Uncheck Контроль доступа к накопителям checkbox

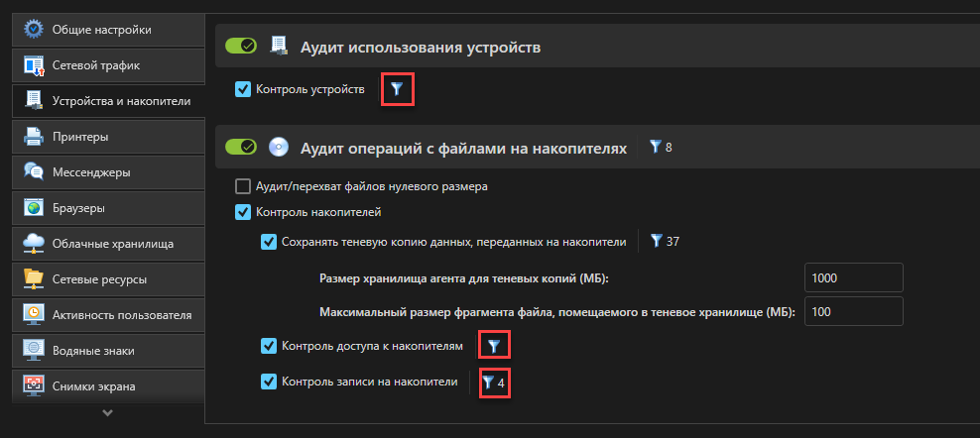tap(269, 346)
